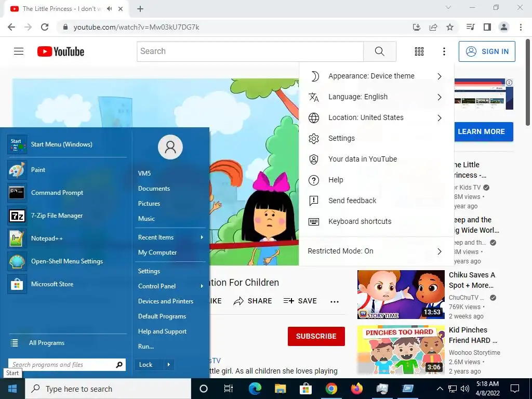Open Documents from start menu
This screenshot has width=532, height=399.
170,188
